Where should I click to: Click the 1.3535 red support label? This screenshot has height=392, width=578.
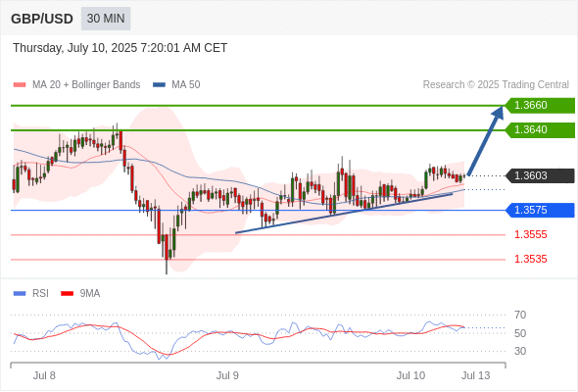[x=530, y=260]
